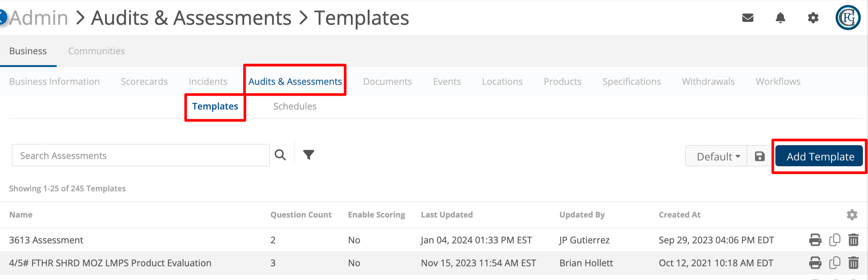This screenshot has height=280, width=868.
Task: Open the Default view dropdown
Action: pyautogui.click(x=716, y=156)
